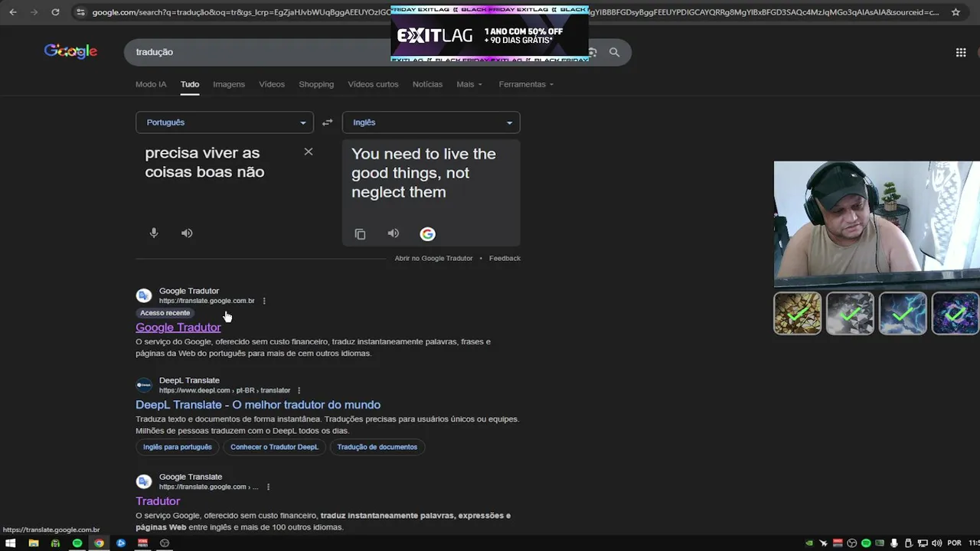Open the Tradutor result link

tap(158, 501)
